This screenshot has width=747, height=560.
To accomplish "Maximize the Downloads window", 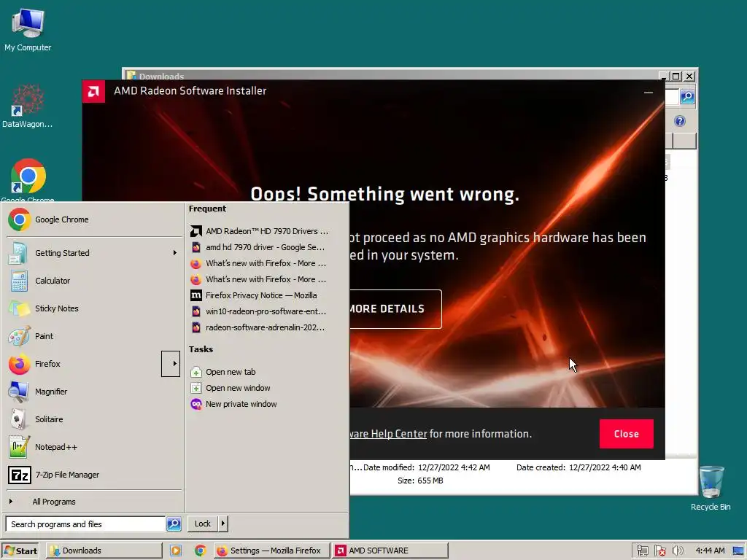I will click(x=676, y=76).
